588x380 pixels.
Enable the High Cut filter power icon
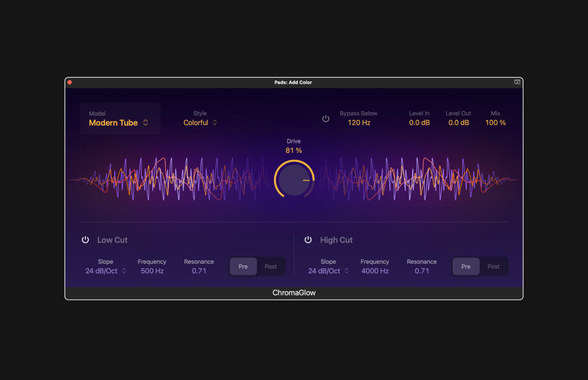[x=308, y=239]
